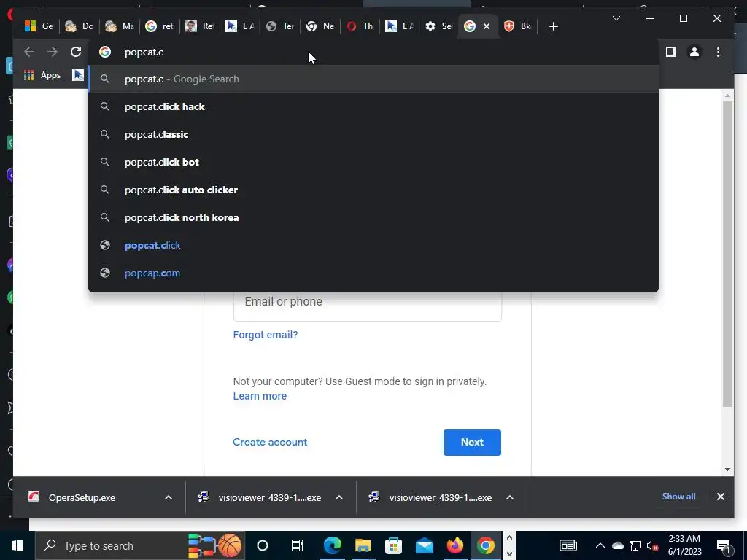Click the Google icon in address bar
The width and height of the screenshot is (747, 560).
click(105, 52)
